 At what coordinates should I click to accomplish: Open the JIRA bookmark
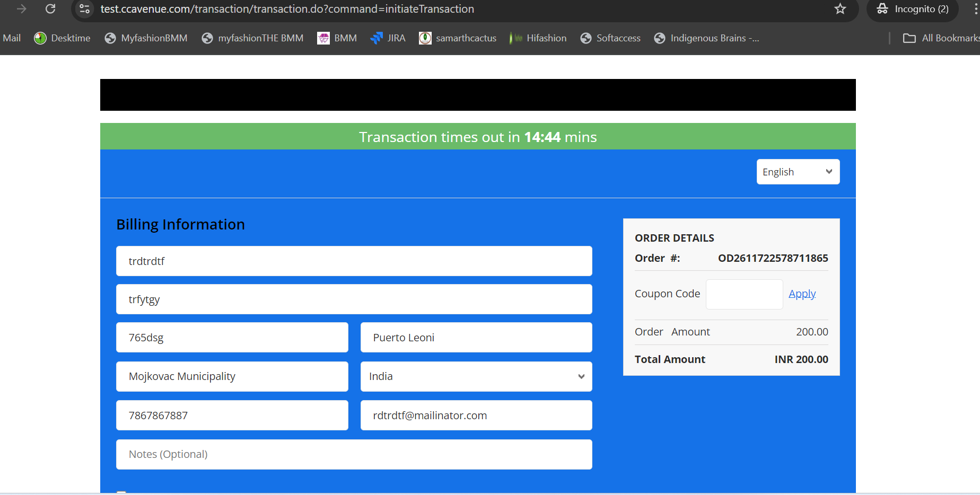(388, 38)
